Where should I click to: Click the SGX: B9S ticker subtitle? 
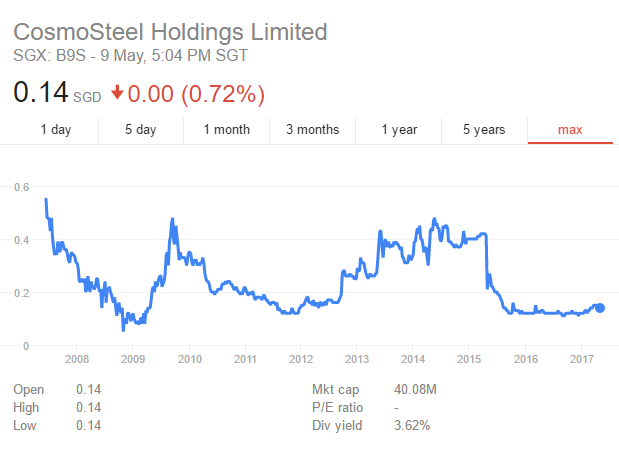click(x=130, y=54)
